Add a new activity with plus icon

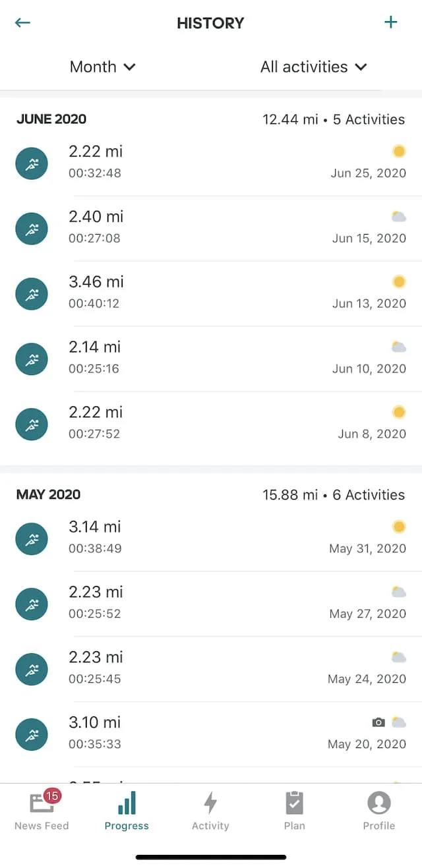coord(391,22)
